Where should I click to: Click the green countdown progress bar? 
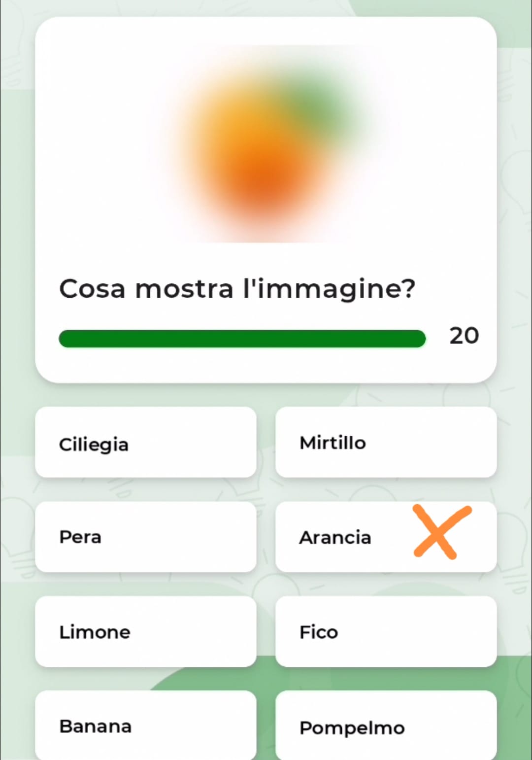point(242,339)
